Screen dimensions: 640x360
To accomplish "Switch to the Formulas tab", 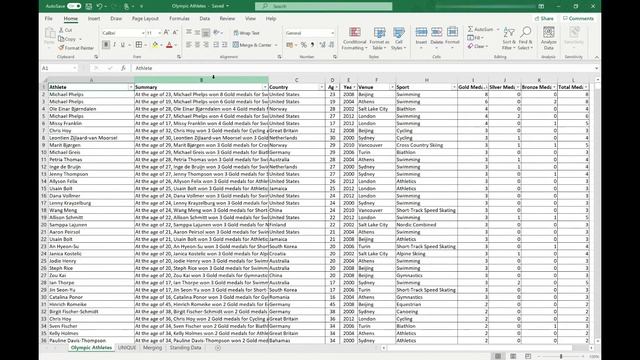I will click(179, 18).
